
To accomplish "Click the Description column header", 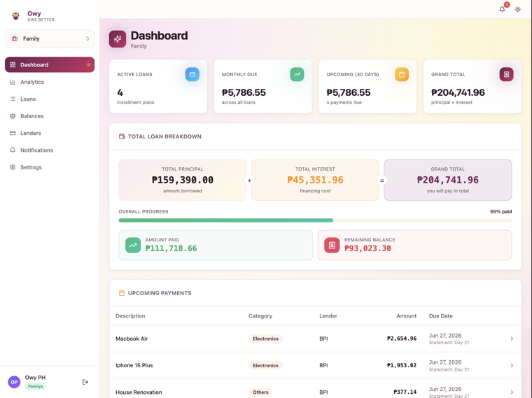I will (130, 316).
